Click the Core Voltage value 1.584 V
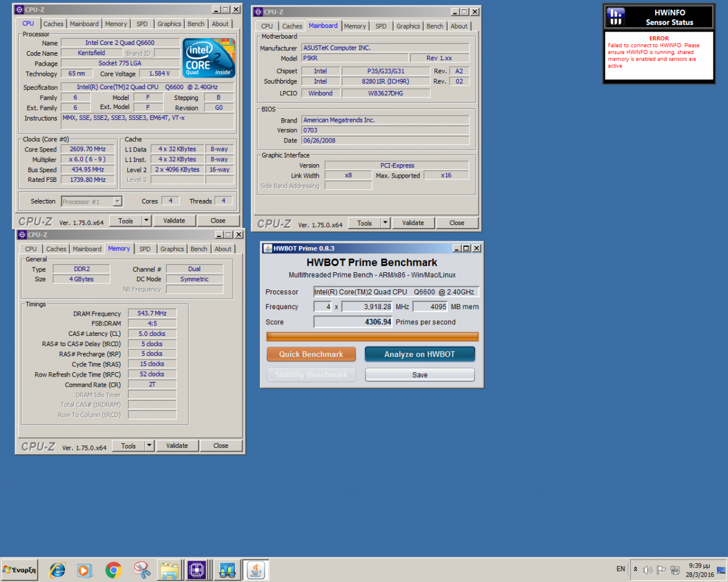 coord(160,74)
